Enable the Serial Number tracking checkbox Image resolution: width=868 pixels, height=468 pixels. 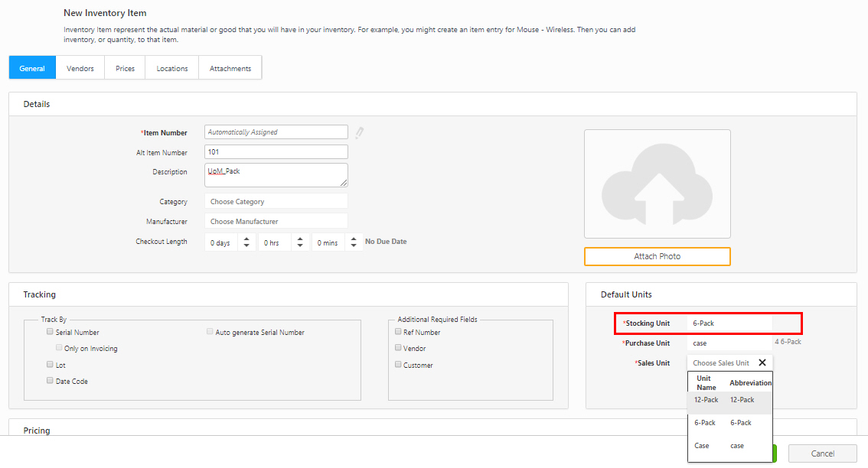point(50,332)
